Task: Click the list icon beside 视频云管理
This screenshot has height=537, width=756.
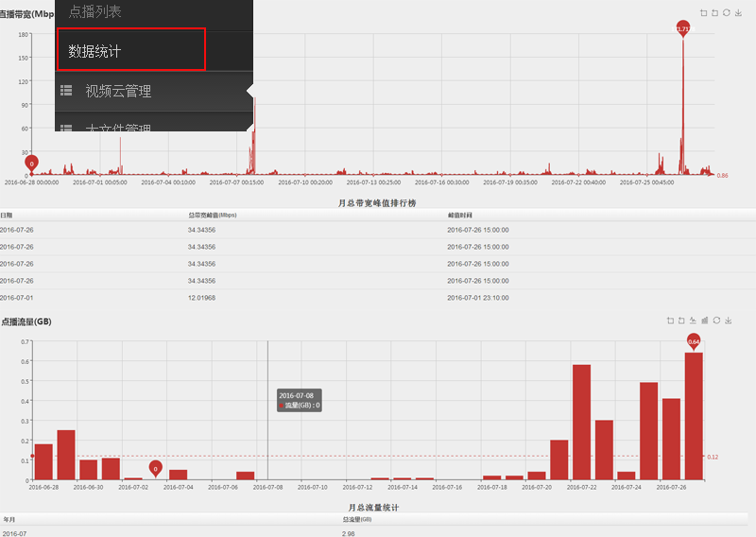Action: (66, 91)
